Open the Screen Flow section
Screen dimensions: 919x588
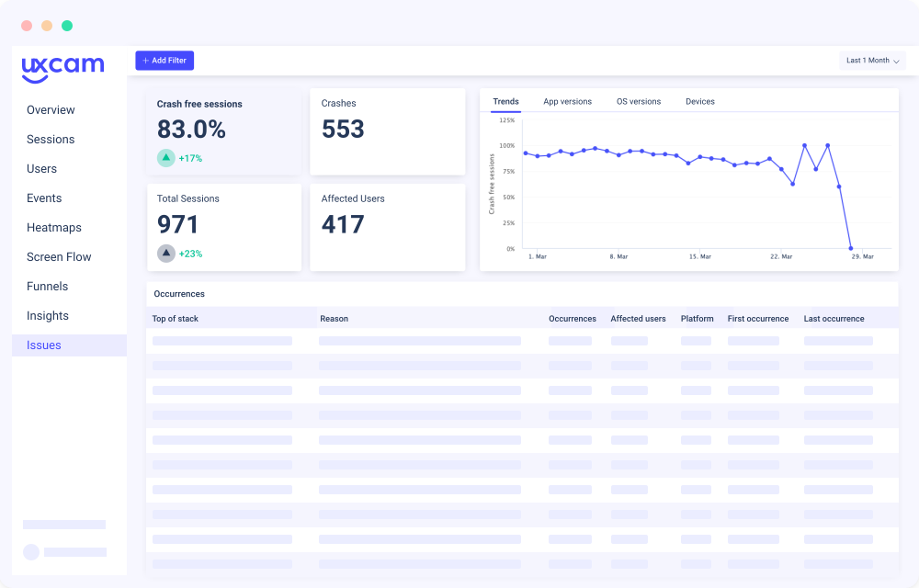pos(59,256)
